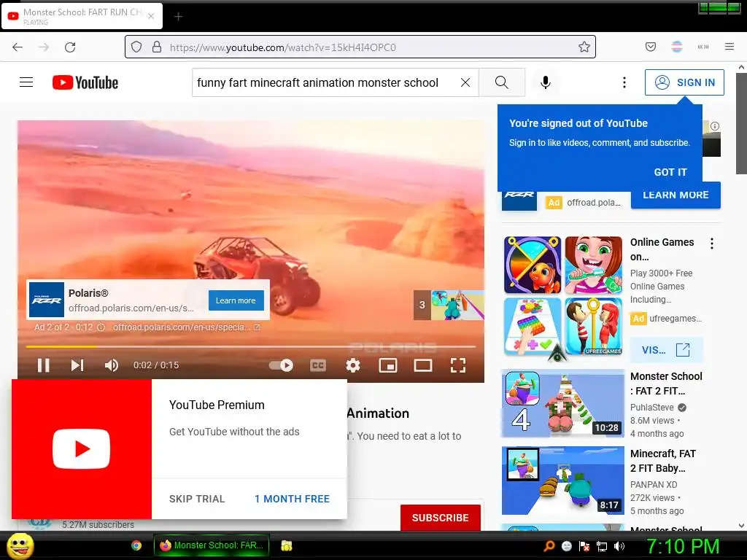Click the taskbar clock 7:10 PM
This screenshot has height=560, width=747.
[682, 546]
